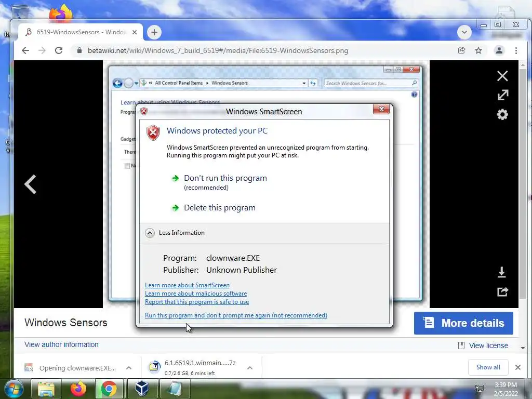Go to previous image with left chevron
Screen dimensions: 532x399
tap(30, 184)
